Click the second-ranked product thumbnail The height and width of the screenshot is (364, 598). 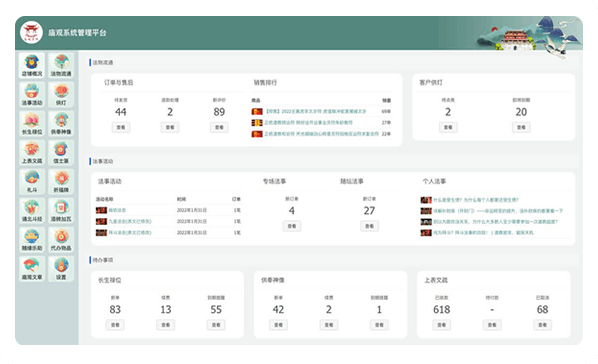click(x=257, y=122)
